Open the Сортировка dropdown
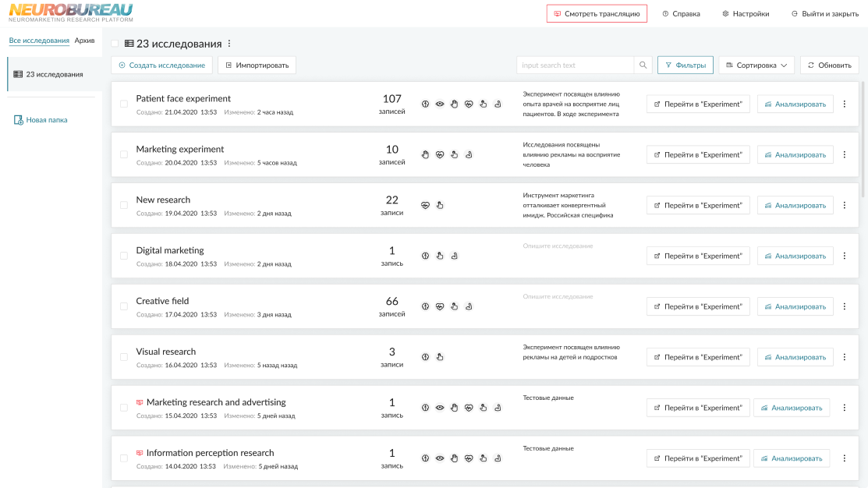This screenshot has width=868, height=488. (x=756, y=65)
